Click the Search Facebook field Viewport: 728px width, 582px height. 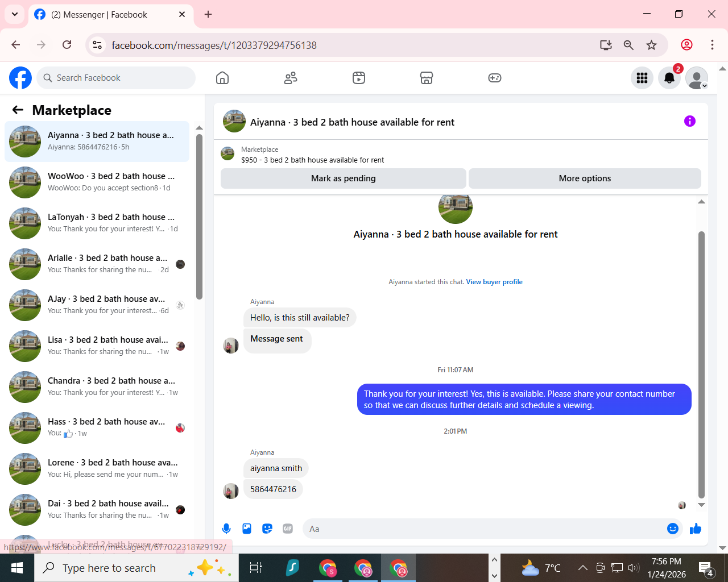coord(117,78)
